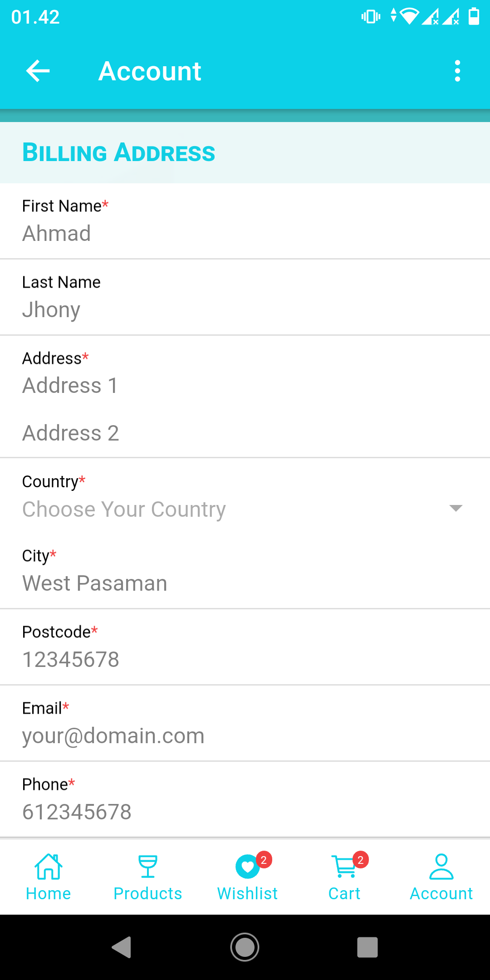
Task: Tap the Account person icon
Action: tap(441, 867)
